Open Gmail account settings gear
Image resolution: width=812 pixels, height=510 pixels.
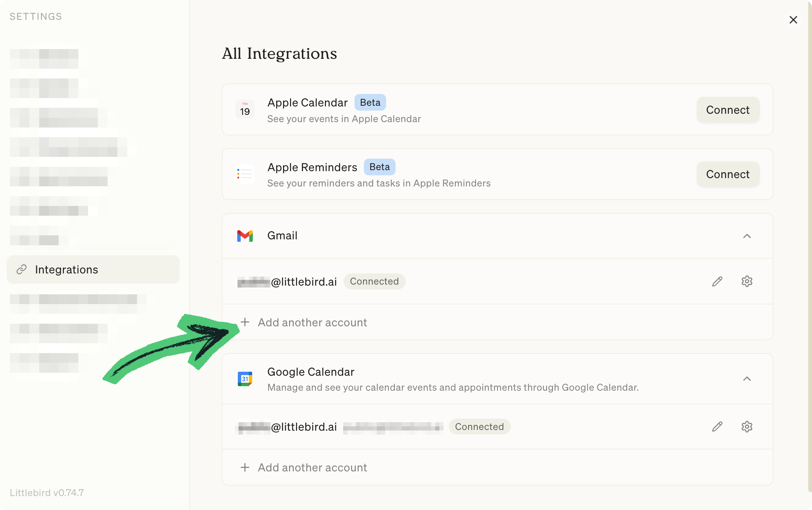click(x=747, y=281)
